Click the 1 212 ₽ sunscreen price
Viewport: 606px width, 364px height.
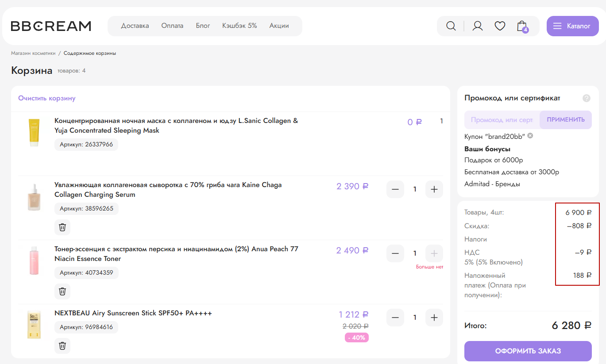[354, 314]
